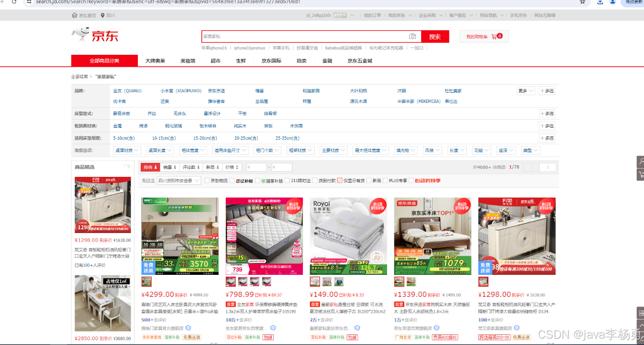Toggle PLUS专享 filter checkbox
Image resolution: width=644 pixels, height=345 pixels.
[386, 181]
